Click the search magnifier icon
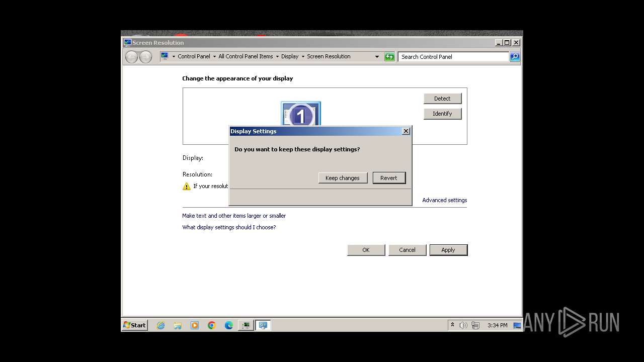This screenshot has height=362, width=644. 515,57
